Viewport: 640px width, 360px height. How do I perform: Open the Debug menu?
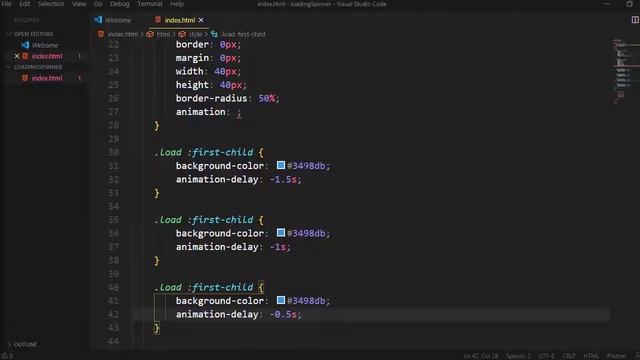(120, 4)
